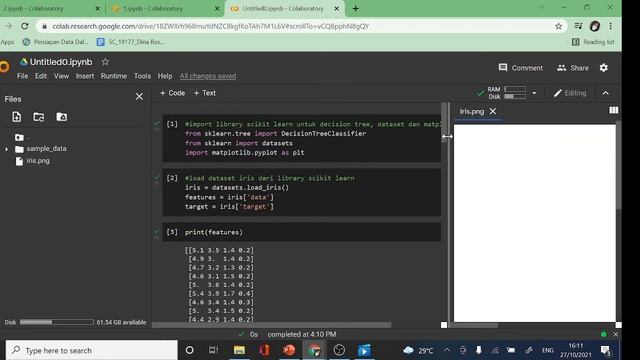Open the Comment panel

pos(520,68)
